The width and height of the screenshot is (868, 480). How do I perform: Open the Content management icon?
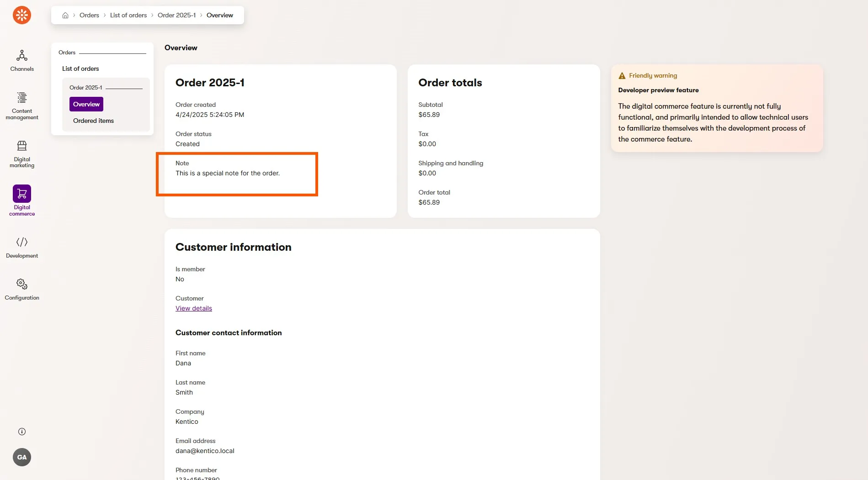(x=22, y=97)
